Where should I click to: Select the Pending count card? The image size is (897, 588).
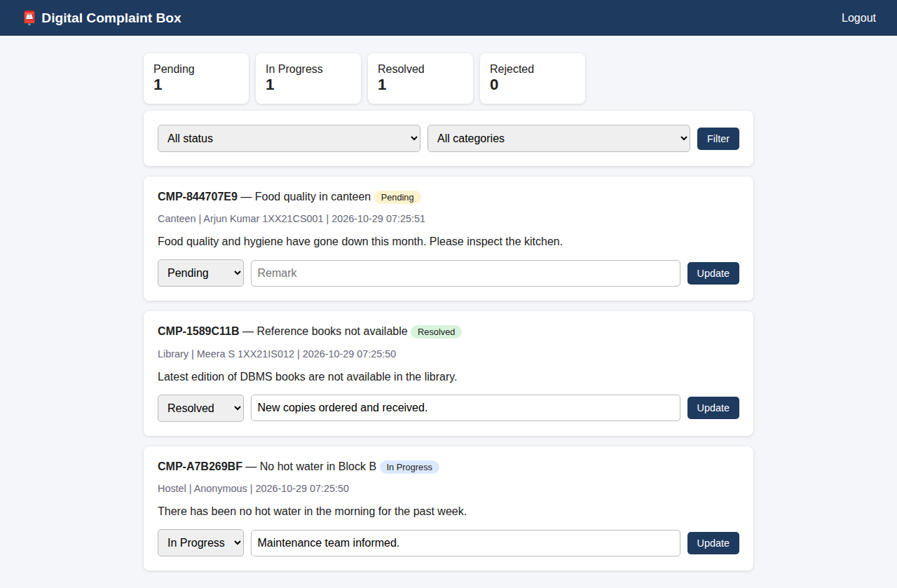196,78
